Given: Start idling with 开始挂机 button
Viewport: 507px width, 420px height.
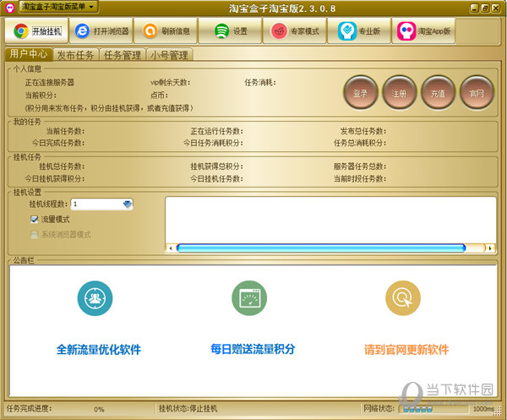Looking at the screenshot, I should 36,31.
